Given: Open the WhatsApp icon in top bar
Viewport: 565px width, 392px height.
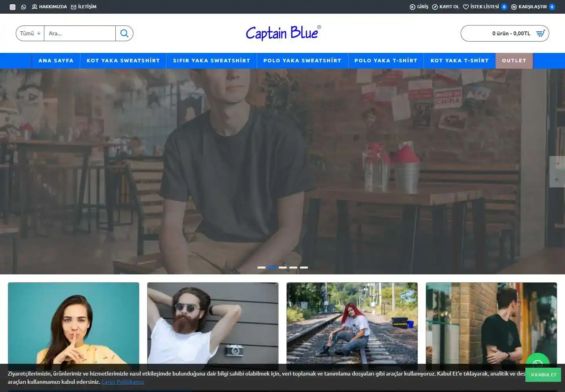Looking at the screenshot, I should (24, 7).
